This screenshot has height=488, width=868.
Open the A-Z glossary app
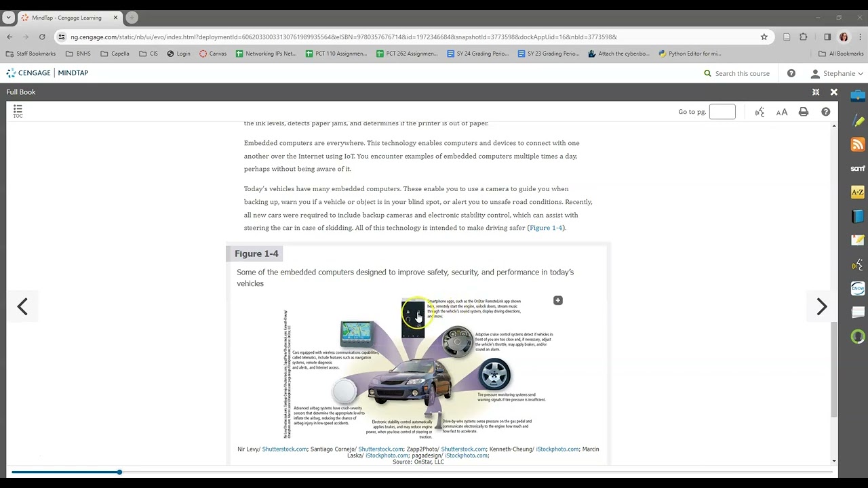[x=858, y=192]
